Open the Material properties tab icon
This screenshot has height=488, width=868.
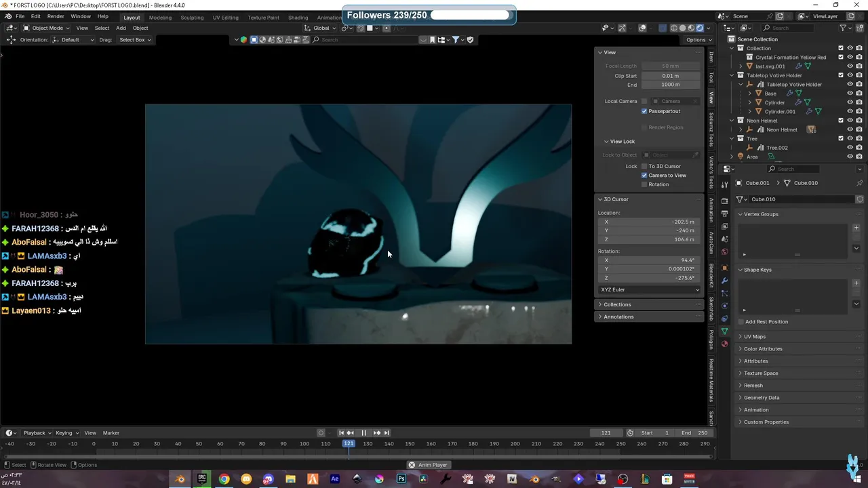[x=724, y=344]
